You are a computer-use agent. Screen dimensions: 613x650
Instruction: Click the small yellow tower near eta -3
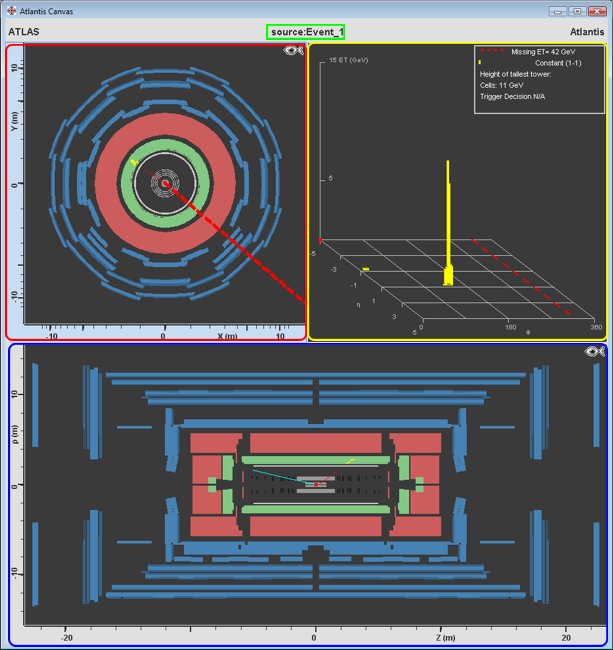click(367, 269)
